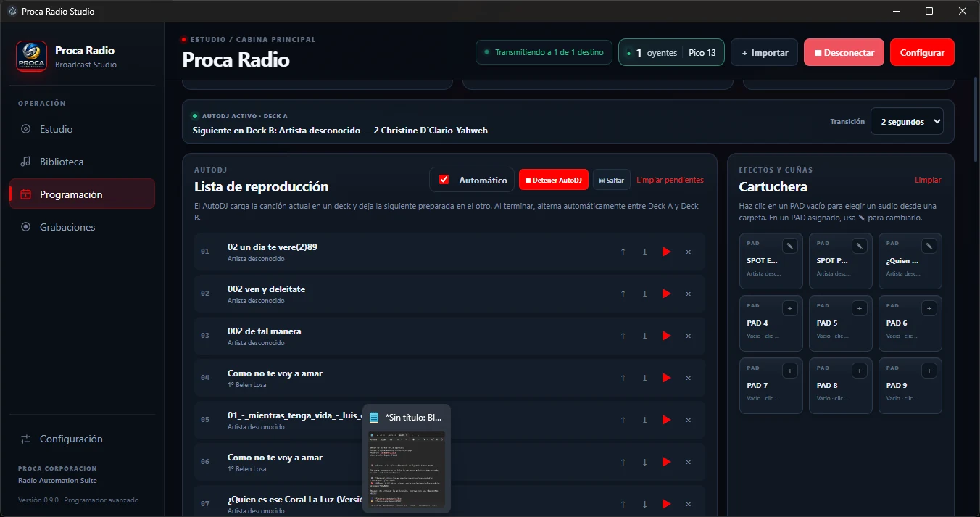Remove track 04 Como no te voy a amar

(688, 378)
